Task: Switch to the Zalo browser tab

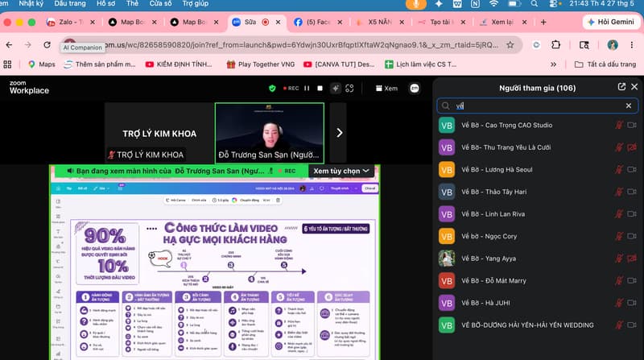Action: (70, 23)
